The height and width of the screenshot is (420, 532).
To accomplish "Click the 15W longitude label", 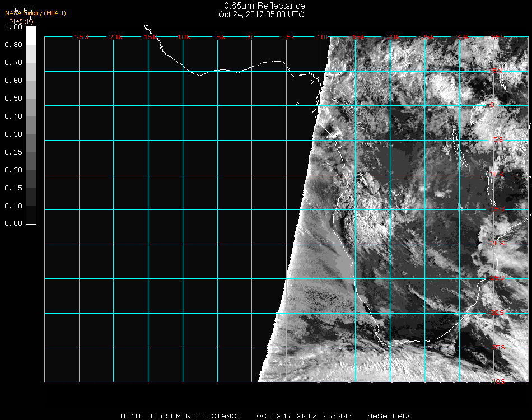I will point(150,37).
